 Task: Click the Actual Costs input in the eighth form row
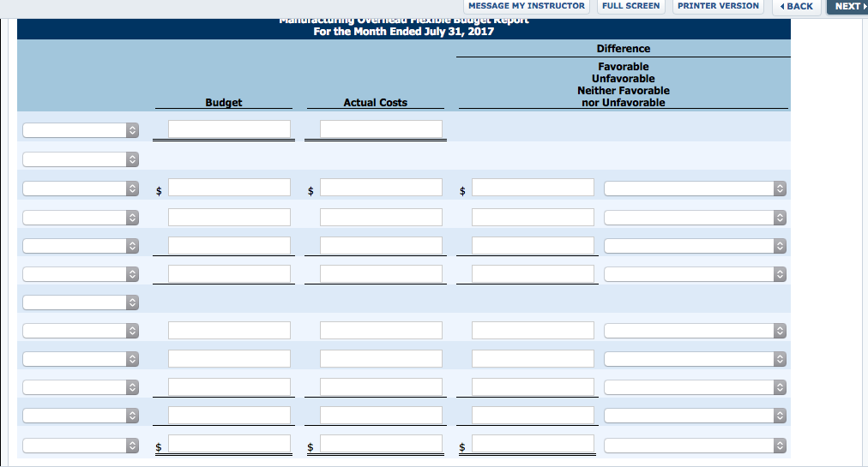pyautogui.click(x=381, y=331)
